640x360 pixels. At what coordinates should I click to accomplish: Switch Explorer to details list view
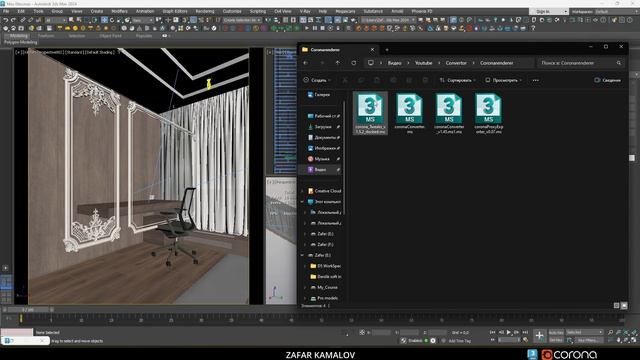click(x=616, y=305)
